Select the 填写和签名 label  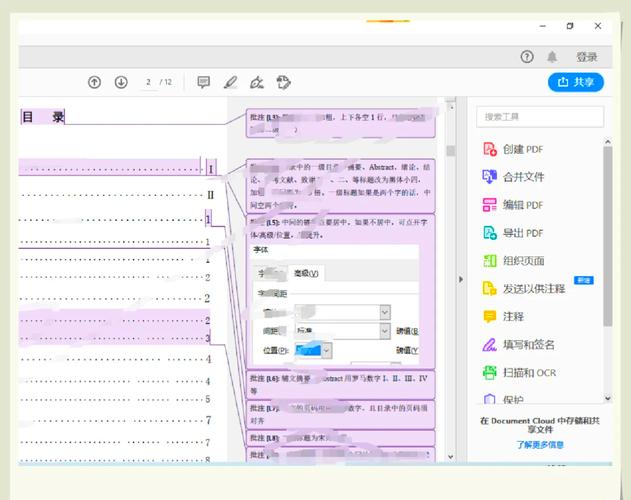point(529,345)
